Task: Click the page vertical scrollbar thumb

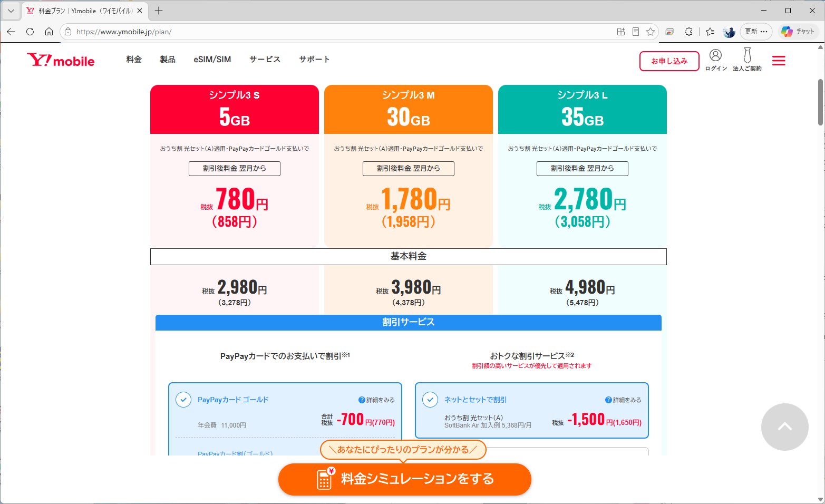Action: coord(820,102)
